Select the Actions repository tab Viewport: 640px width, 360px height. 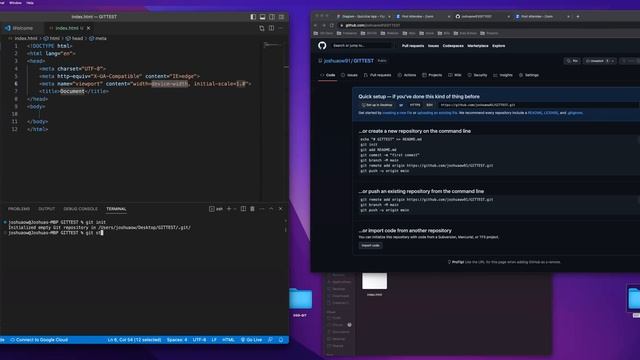(x=407, y=76)
